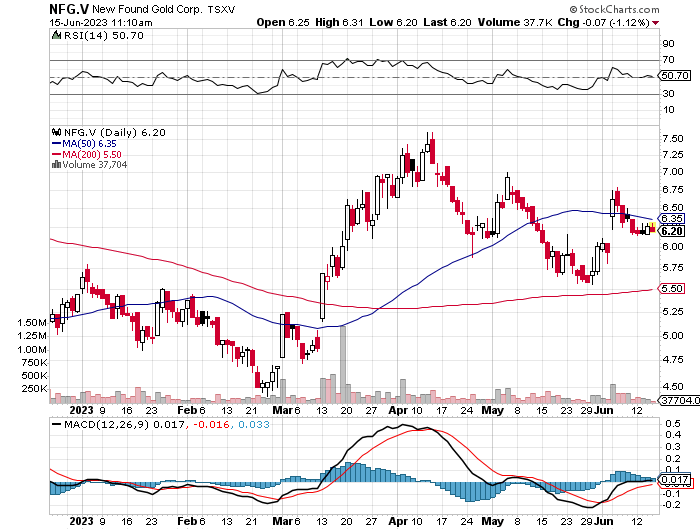Click the 0.5 label on MACD axis
700x530 pixels.
(673, 423)
